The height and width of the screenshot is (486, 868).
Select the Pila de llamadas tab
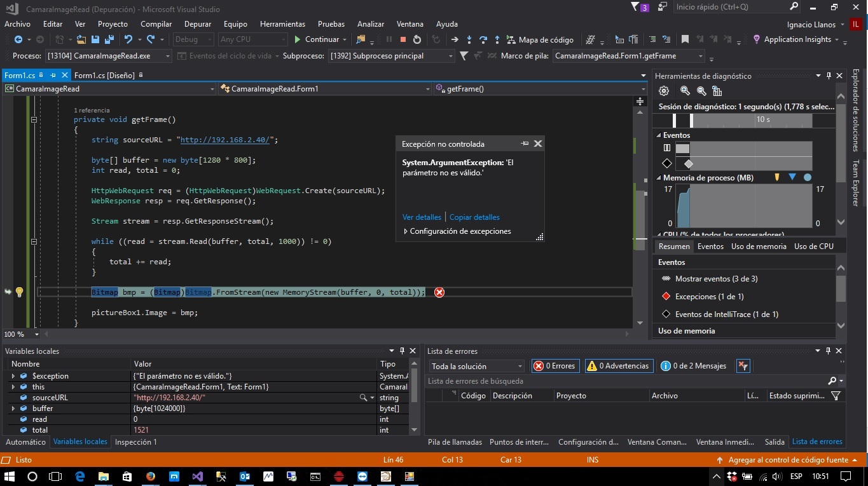pos(455,442)
